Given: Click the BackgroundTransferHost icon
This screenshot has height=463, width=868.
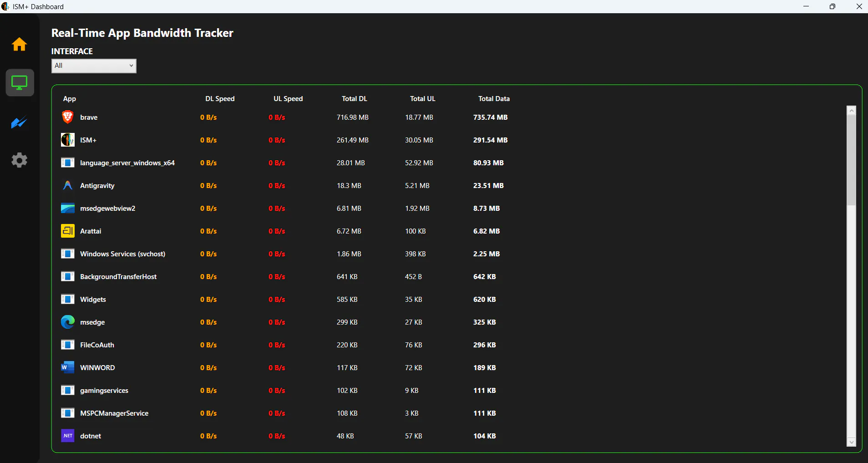Looking at the screenshot, I should [68, 276].
